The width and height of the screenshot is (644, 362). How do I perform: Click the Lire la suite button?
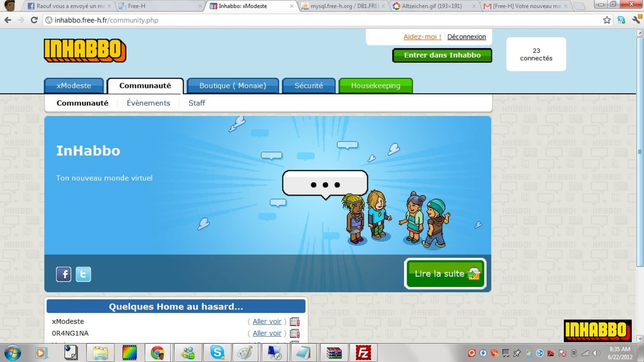point(445,273)
